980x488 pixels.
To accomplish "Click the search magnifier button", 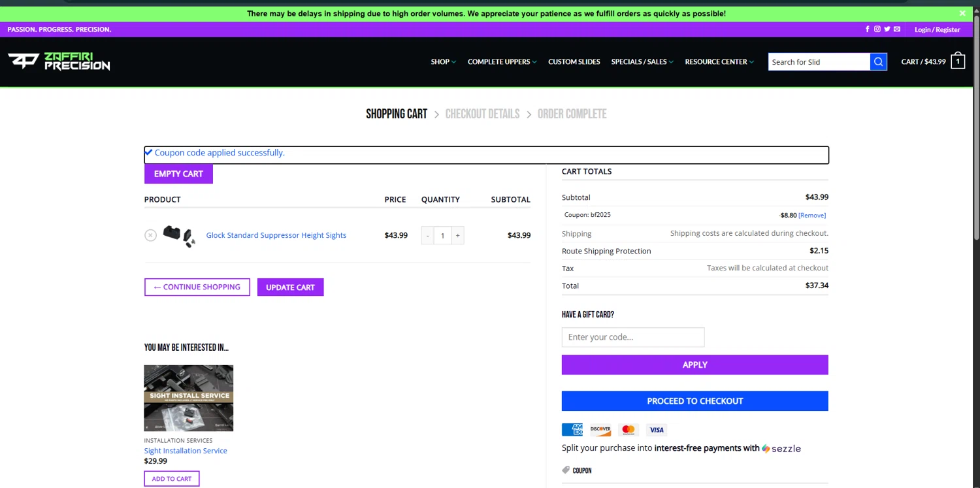I will click(x=879, y=62).
